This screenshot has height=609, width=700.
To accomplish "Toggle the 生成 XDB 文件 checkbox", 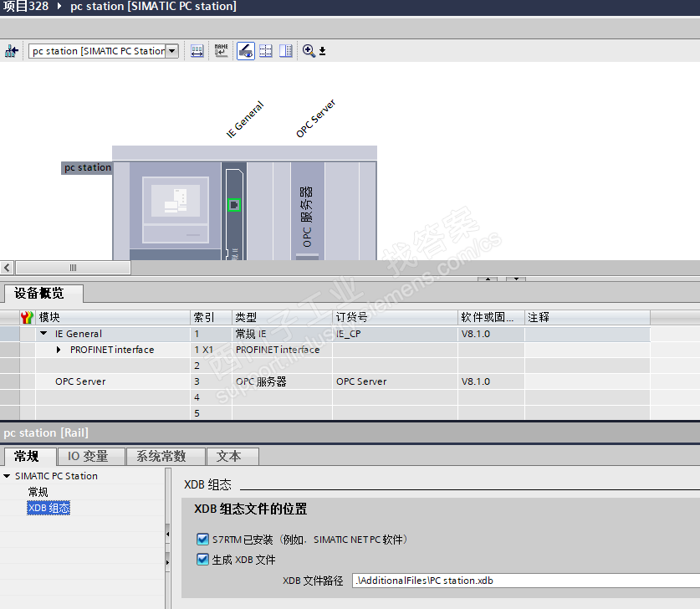I will coord(202,560).
